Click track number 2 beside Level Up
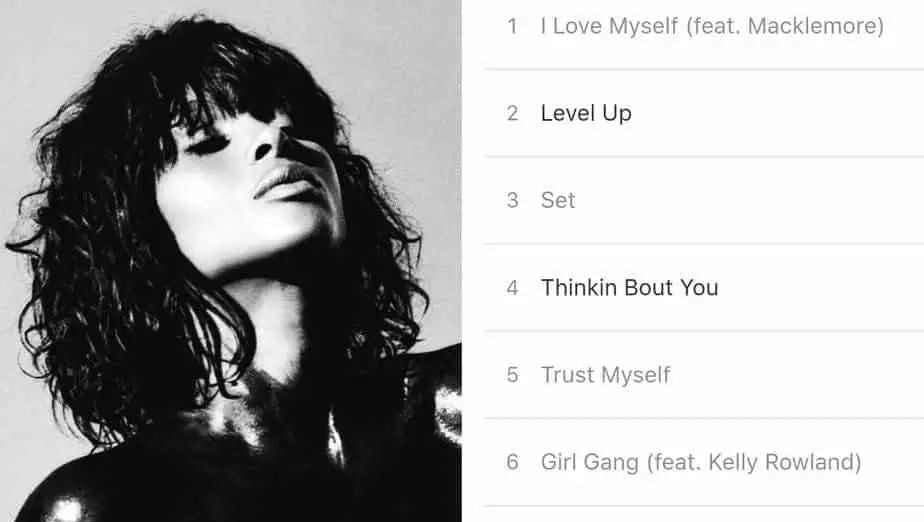This screenshot has width=924, height=522. tap(512, 113)
